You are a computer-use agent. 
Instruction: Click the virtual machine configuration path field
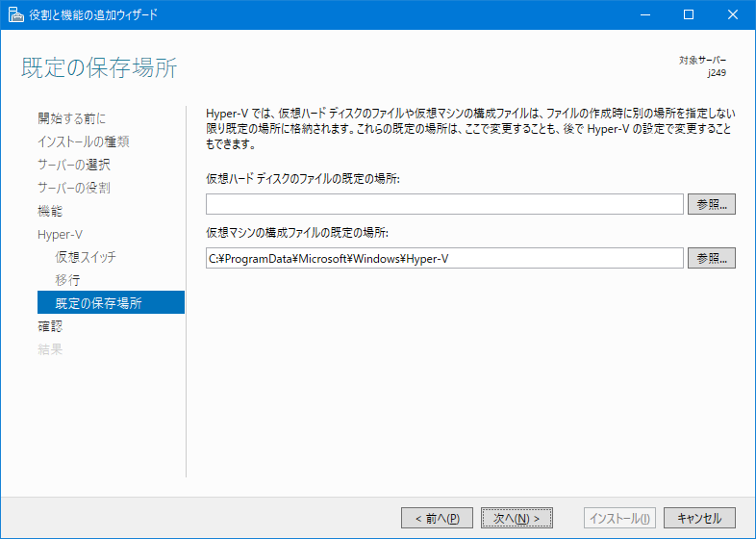(x=444, y=258)
